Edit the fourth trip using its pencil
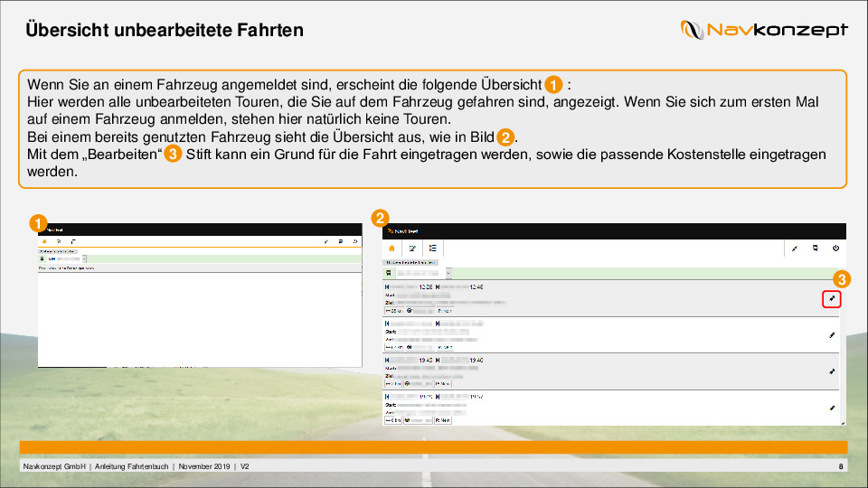Viewport: 868px width, 488px height. point(833,408)
